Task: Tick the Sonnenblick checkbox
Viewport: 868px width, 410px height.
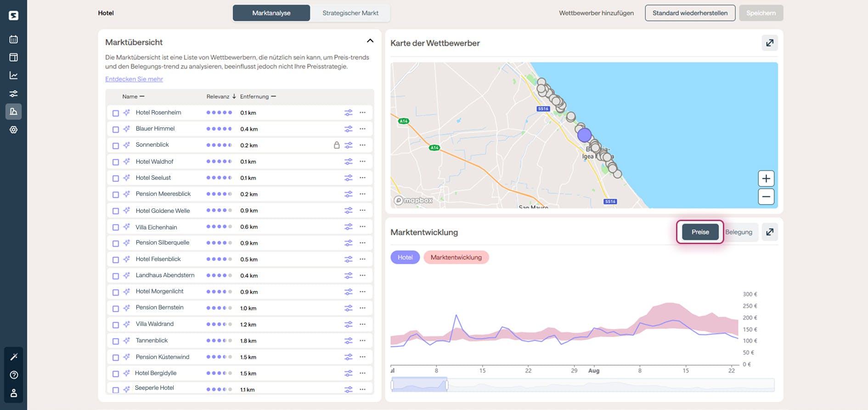Action: pos(116,146)
